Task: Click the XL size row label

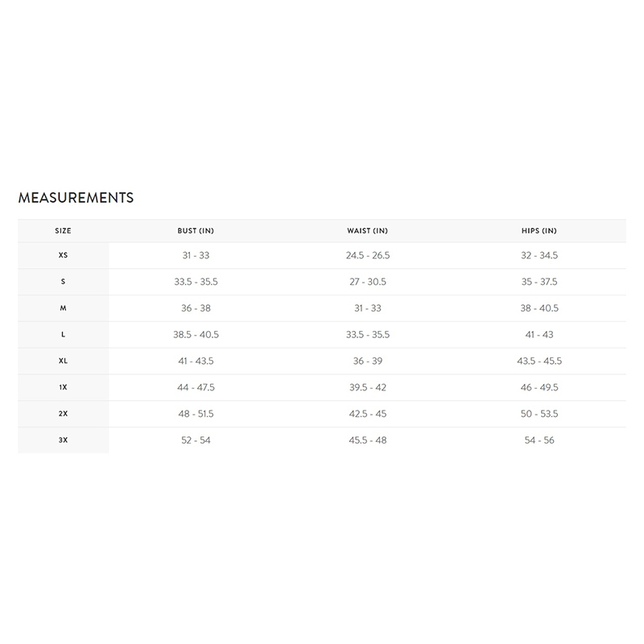Action: click(x=64, y=361)
